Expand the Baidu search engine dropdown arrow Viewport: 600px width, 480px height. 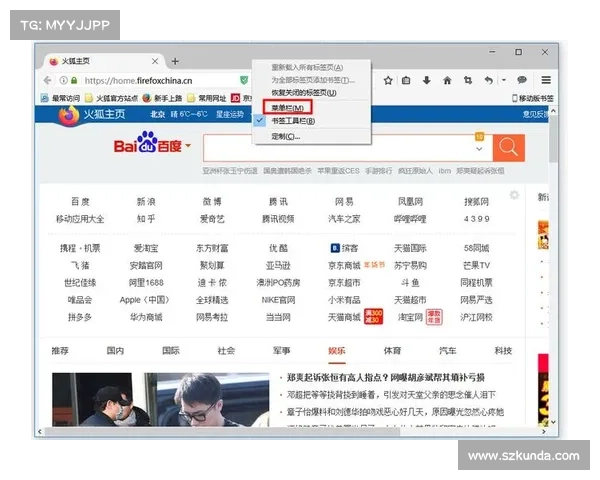187,147
